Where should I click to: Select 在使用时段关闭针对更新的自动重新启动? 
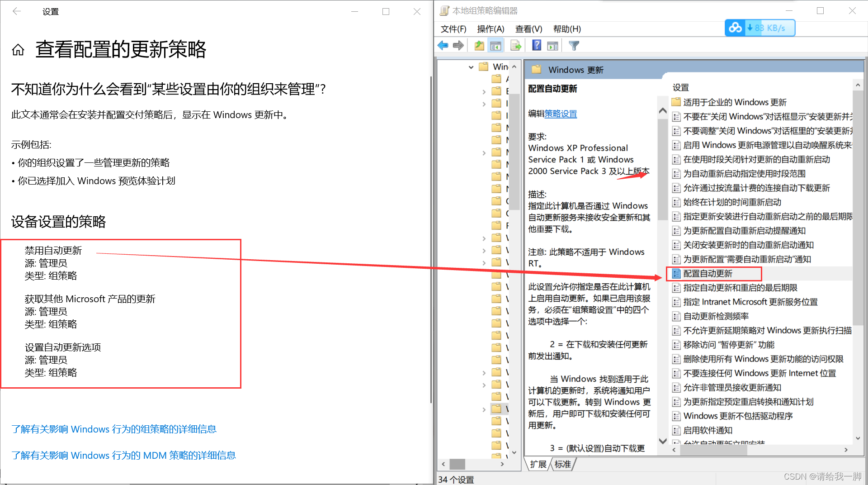[756, 160]
